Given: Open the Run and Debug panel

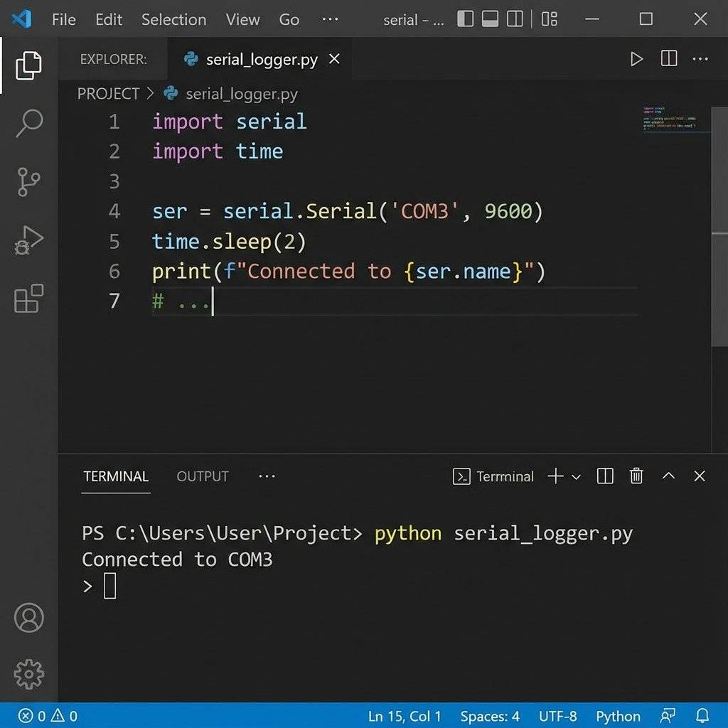Looking at the screenshot, I should [x=28, y=240].
